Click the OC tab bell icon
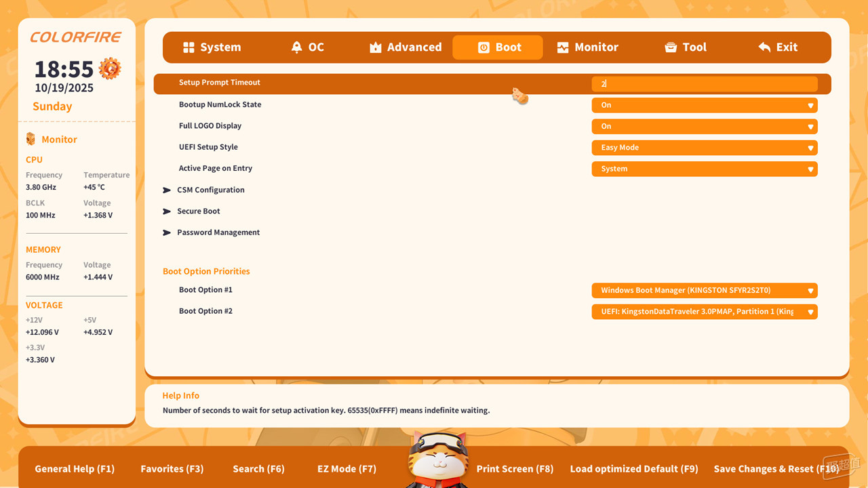This screenshot has width=868, height=488. [296, 47]
